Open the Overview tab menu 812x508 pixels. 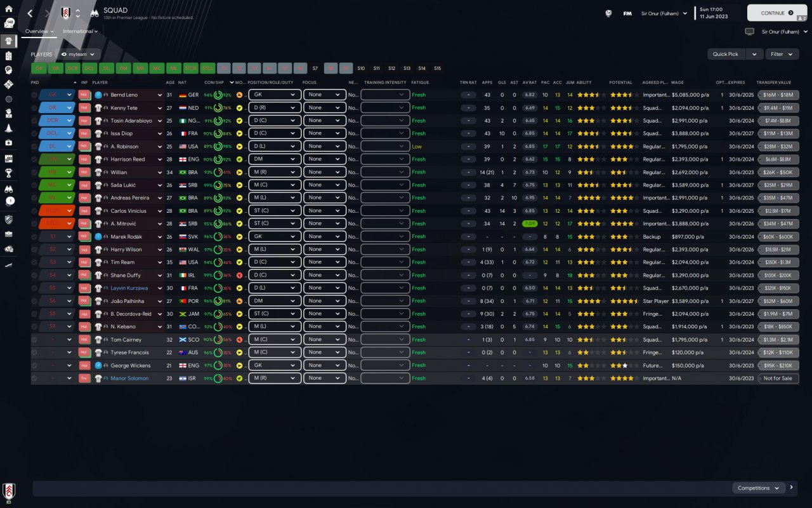click(39, 31)
